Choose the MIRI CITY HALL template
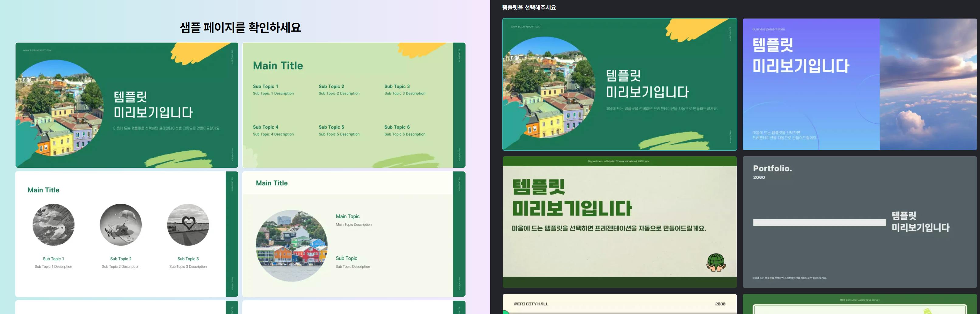The width and height of the screenshot is (980, 314). pos(619,304)
